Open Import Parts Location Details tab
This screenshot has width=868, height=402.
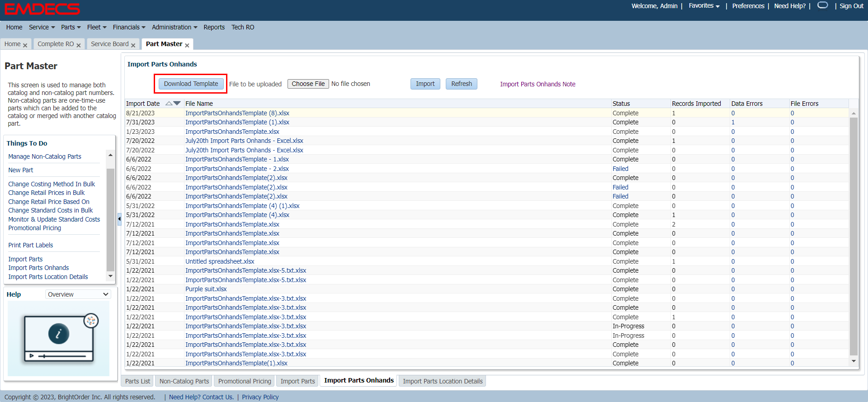click(x=443, y=381)
